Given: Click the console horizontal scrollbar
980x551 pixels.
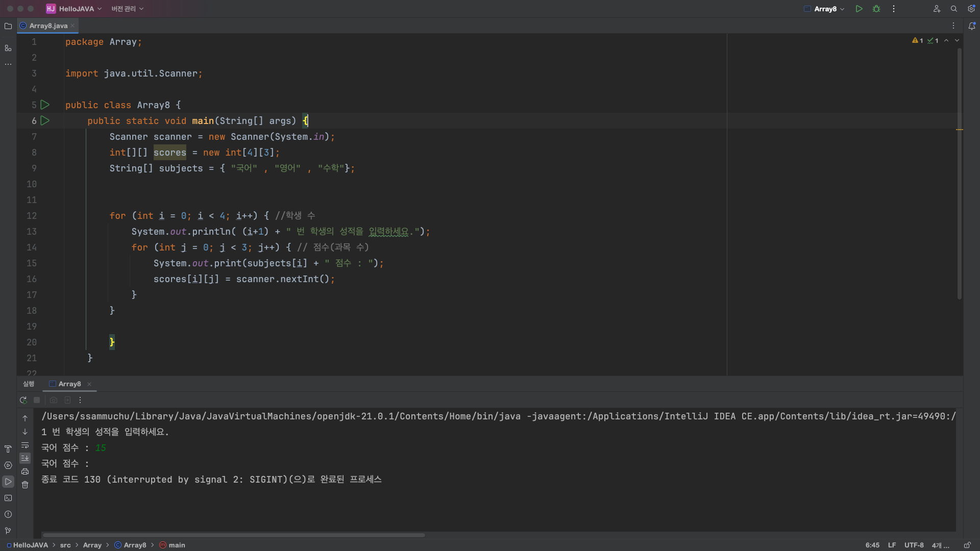Looking at the screenshot, I should (x=233, y=535).
